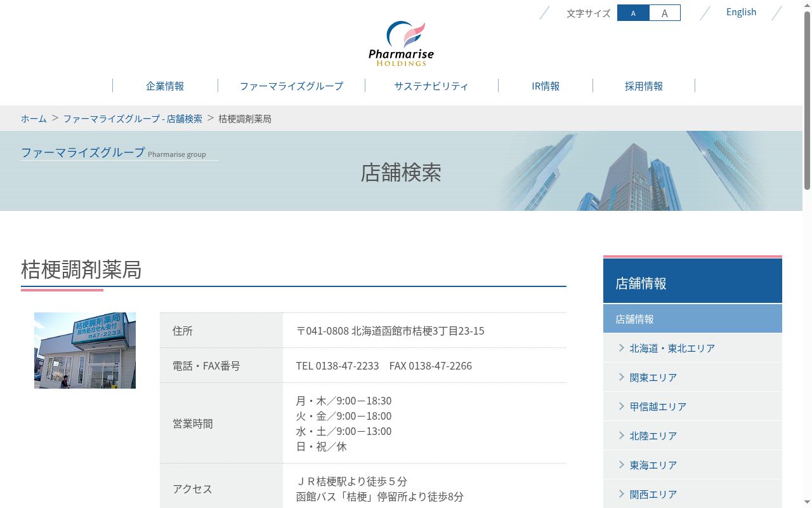The height and width of the screenshot is (508, 812).
Task: Click the 電話・FAX番号 row label
Action: pyautogui.click(x=206, y=366)
